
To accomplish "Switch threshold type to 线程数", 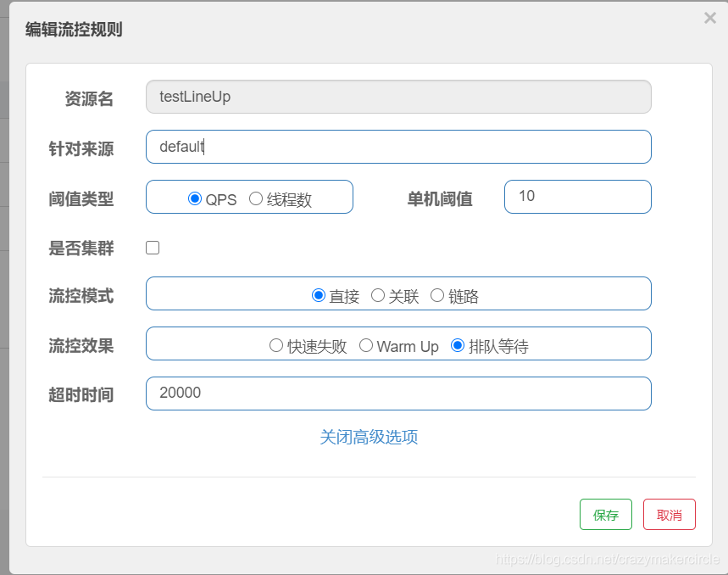I will coord(255,198).
